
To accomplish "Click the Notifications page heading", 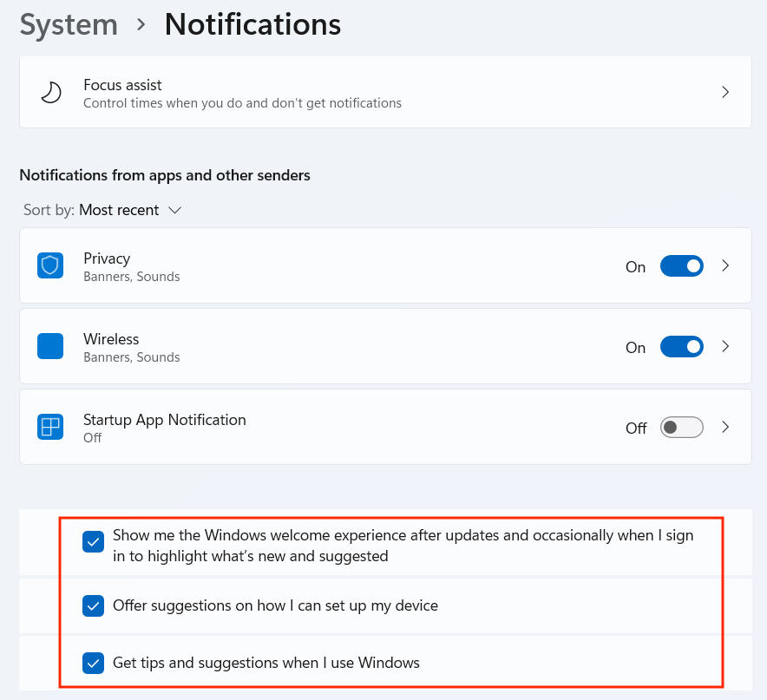I will click(x=252, y=24).
